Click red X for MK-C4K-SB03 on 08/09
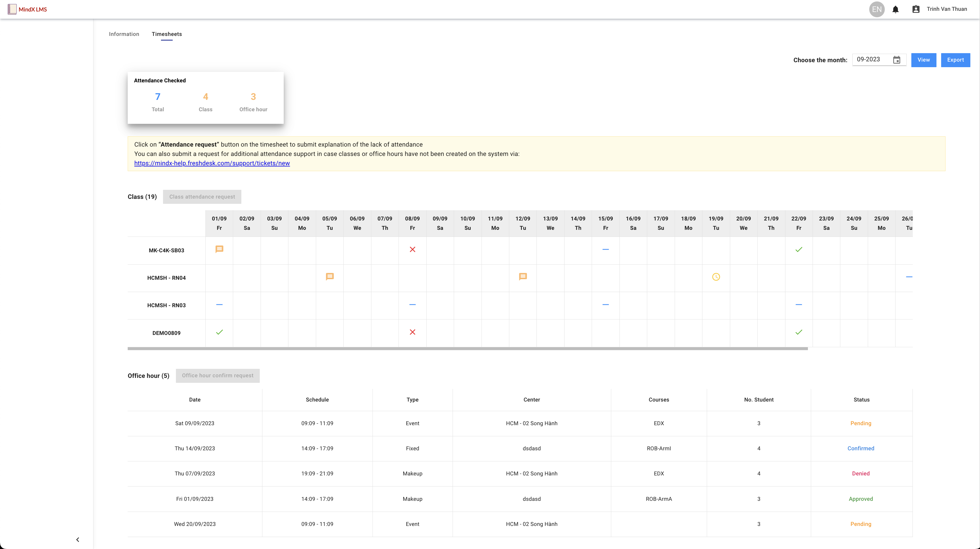980x549 pixels. [412, 249]
